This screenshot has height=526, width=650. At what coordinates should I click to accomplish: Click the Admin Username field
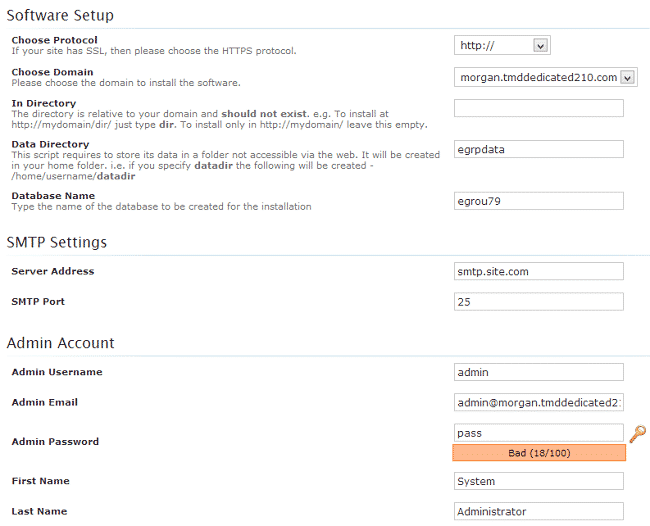[x=538, y=372]
